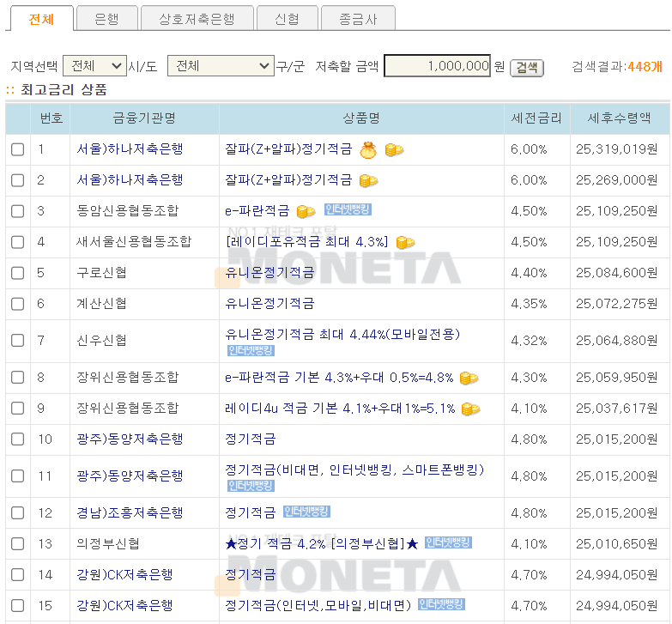Screen dimensions: 672x624
Task: Tick checkbox for row 15 CK저축은행
Action: pos(17,606)
